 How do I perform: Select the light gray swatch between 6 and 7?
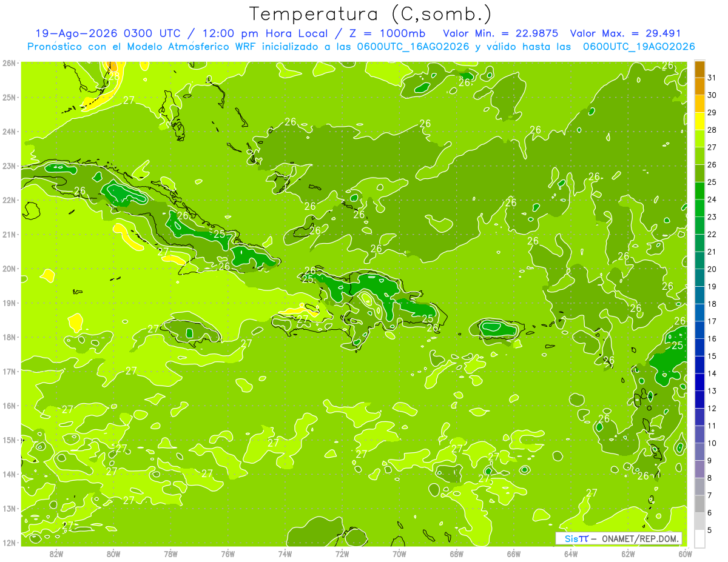coord(699,504)
